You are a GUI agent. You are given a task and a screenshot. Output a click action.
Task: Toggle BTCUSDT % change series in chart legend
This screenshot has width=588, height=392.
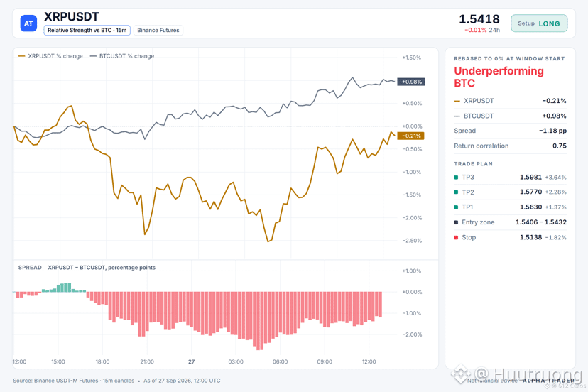coord(122,56)
